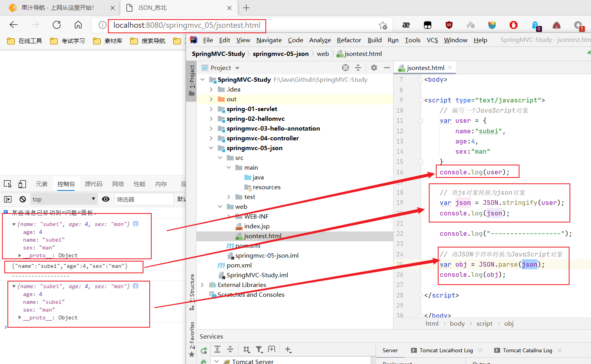Open the top context dropdown in console
The height and width of the screenshot is (364, 591).
click(x=64, y=199)
